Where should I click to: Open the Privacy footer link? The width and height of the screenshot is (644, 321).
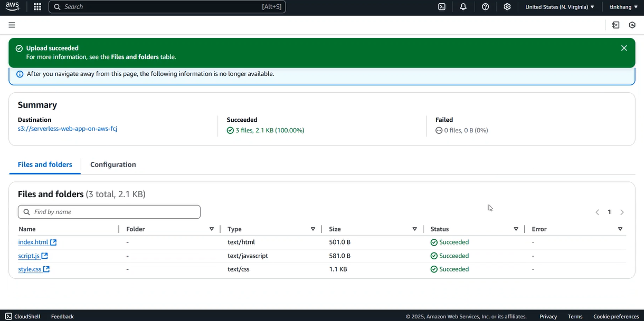(x=548, y=316)
